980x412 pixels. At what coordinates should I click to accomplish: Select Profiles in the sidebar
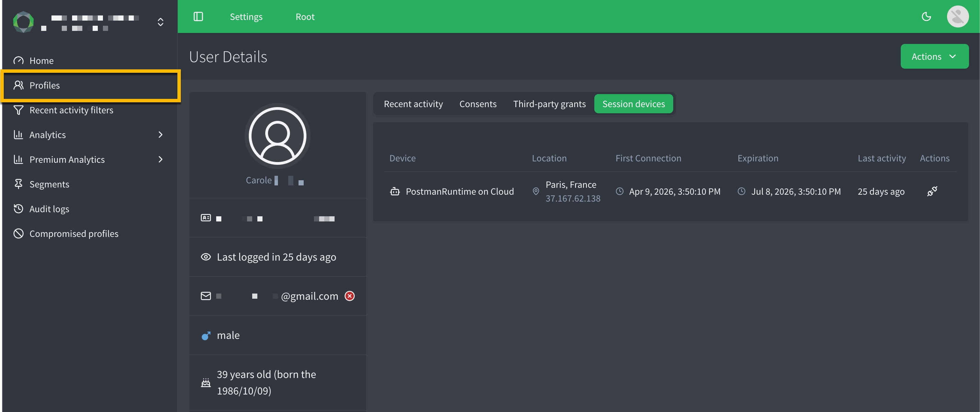[91, 86]
